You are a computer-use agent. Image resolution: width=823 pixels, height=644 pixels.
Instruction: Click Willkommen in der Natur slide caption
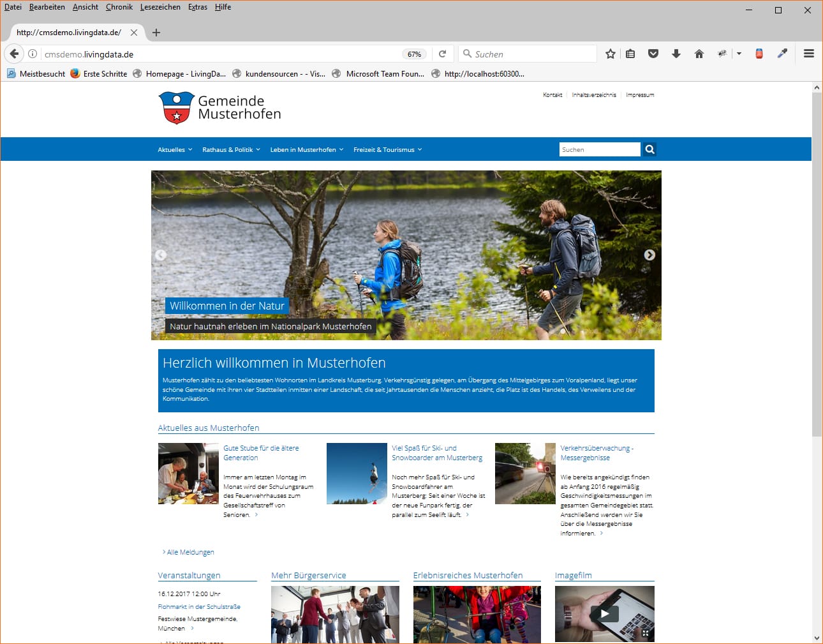(x=227, y=306)
